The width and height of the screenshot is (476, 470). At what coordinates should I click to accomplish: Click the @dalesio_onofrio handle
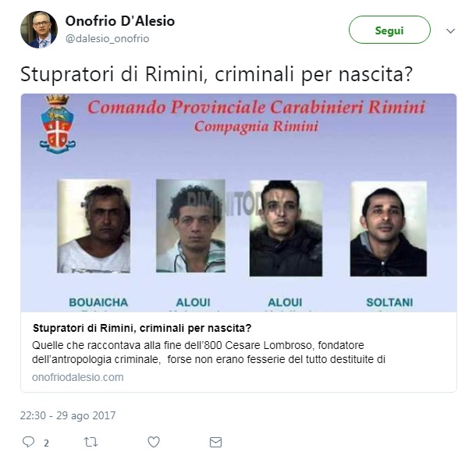click(108, 38)
